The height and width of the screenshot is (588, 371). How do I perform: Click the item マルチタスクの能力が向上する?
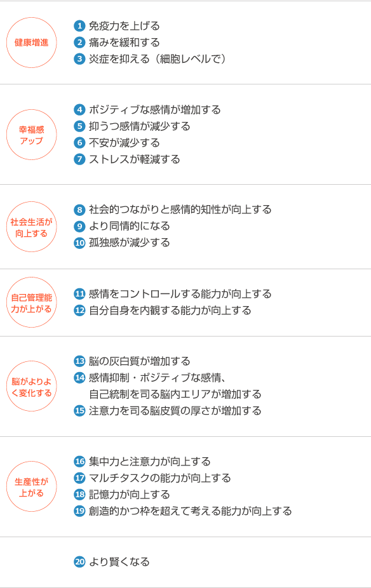click(160, 478)
